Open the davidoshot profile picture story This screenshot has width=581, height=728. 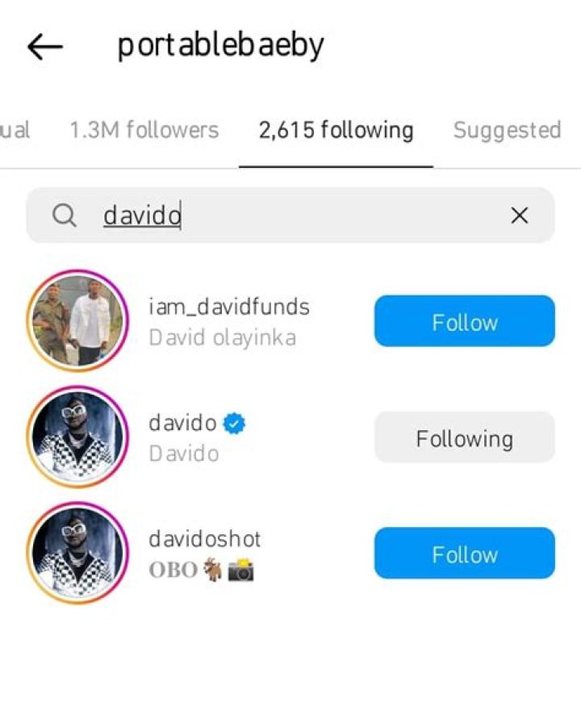77,553
